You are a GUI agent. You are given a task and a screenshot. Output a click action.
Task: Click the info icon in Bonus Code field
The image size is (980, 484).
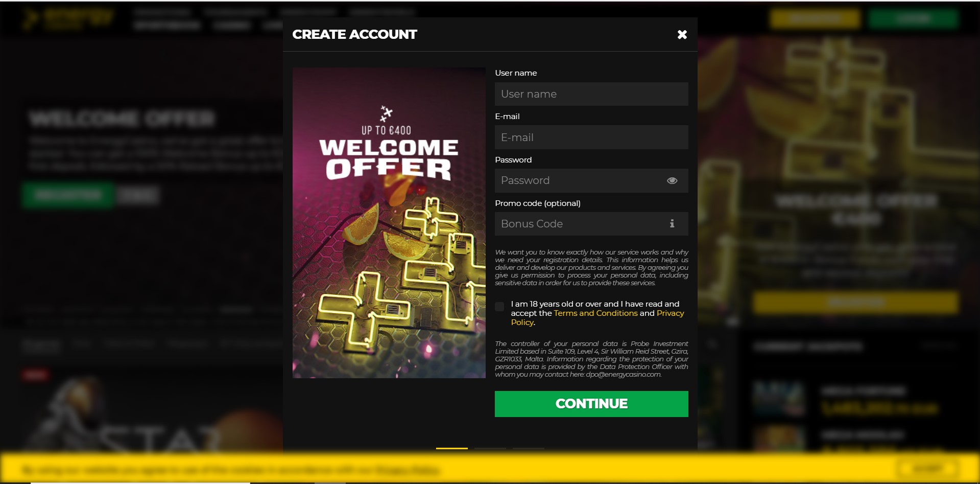pyautogui.click(x=672, y=223)
